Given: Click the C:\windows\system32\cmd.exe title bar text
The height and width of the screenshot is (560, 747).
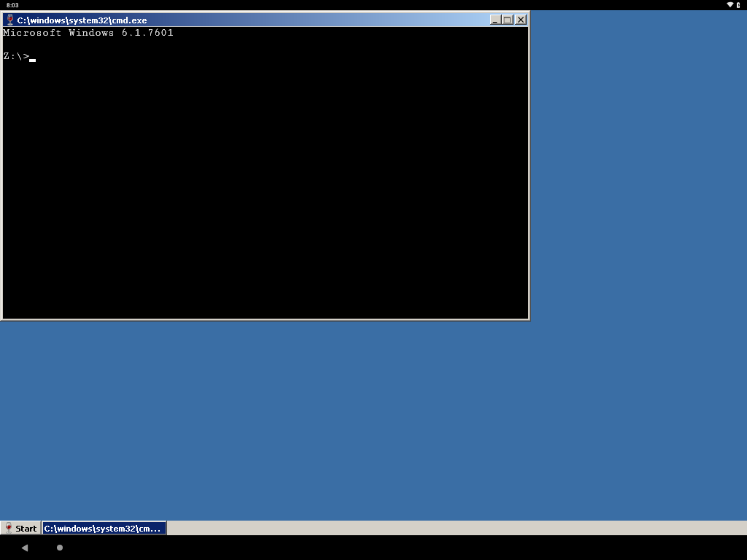Looking at the screenshot, I should (x=82, y=20).
